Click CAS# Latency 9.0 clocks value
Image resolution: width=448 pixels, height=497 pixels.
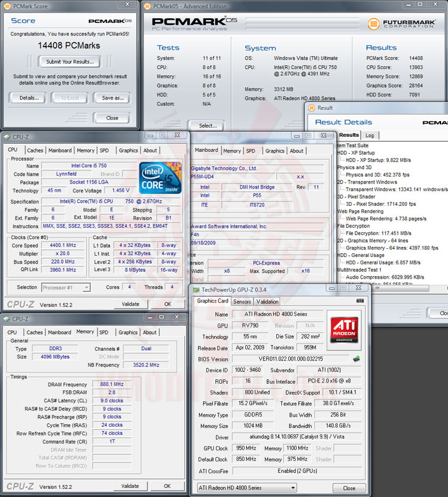tap(111, 401)
